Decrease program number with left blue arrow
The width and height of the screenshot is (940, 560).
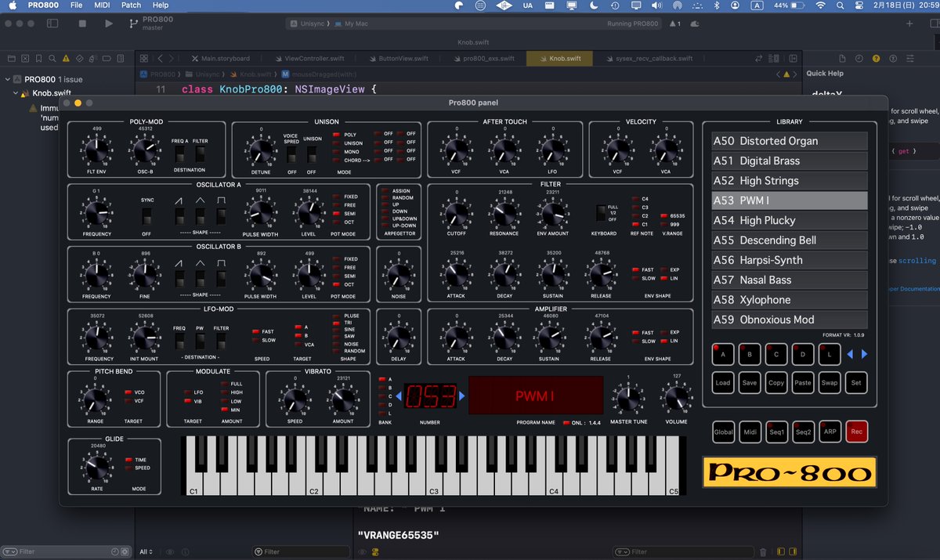click(x=397, y=396)
